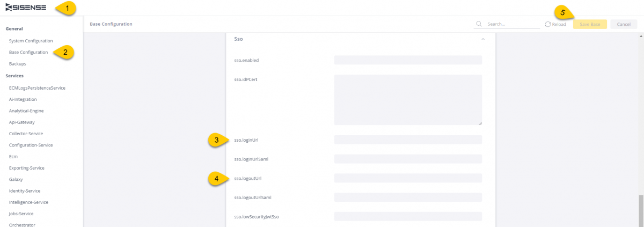Image resolution: width=644 pixels, height=227 pixels.
Task: Open Backups in the sidebar
Action: (17, 64)
